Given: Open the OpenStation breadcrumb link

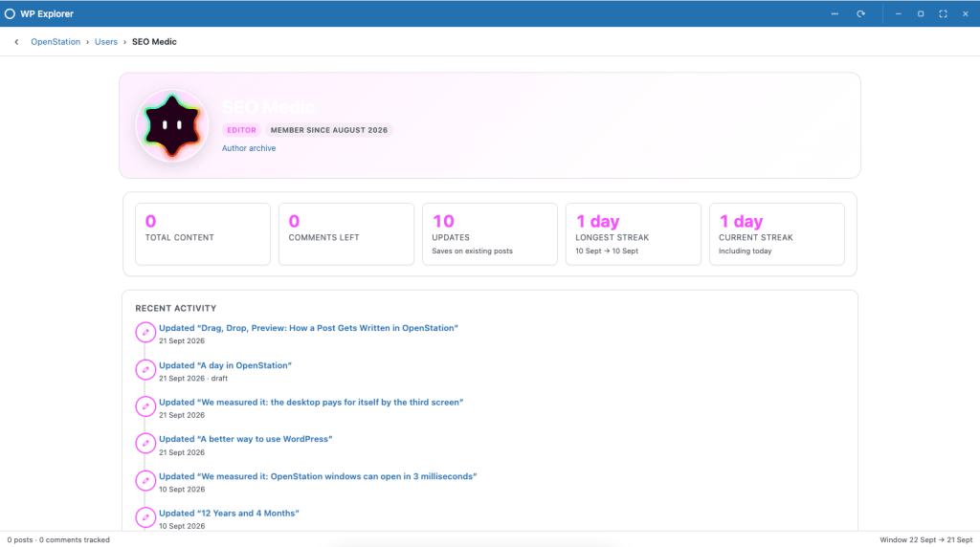Looking at the screenshot, I should [56, 42].
